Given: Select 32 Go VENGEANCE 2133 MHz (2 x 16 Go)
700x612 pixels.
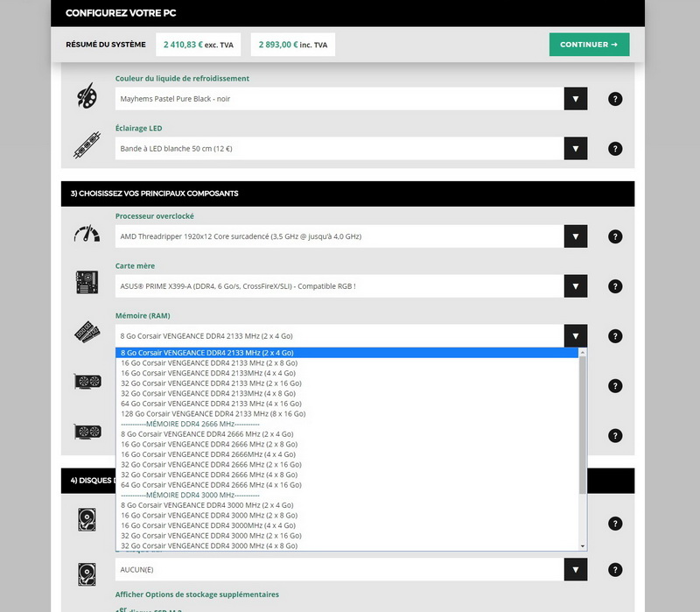Looking at the screenshot, I should tap(346, 383).
